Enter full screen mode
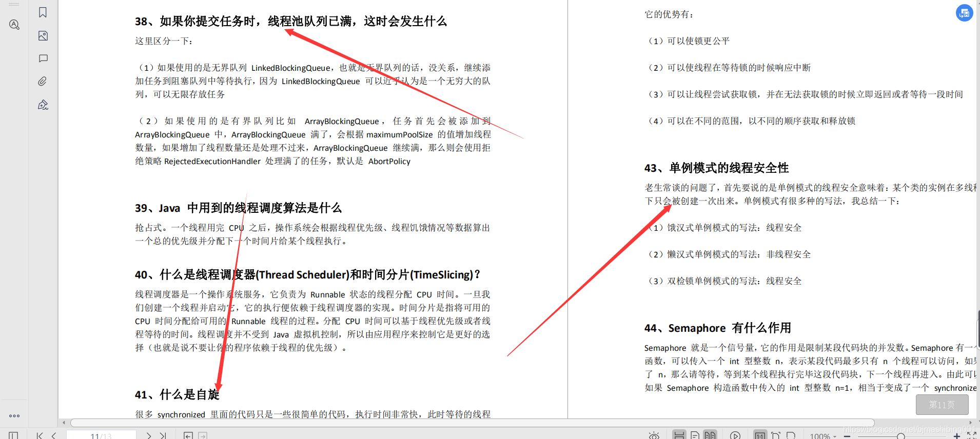The height and width of the screenshot is (439, 980). coord(972,435)
